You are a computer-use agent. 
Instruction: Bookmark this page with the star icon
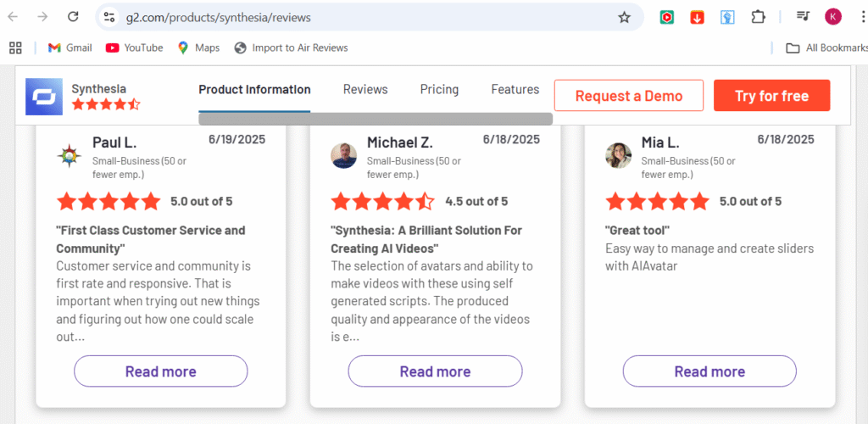pyautogui.click(x=624, y=18)
